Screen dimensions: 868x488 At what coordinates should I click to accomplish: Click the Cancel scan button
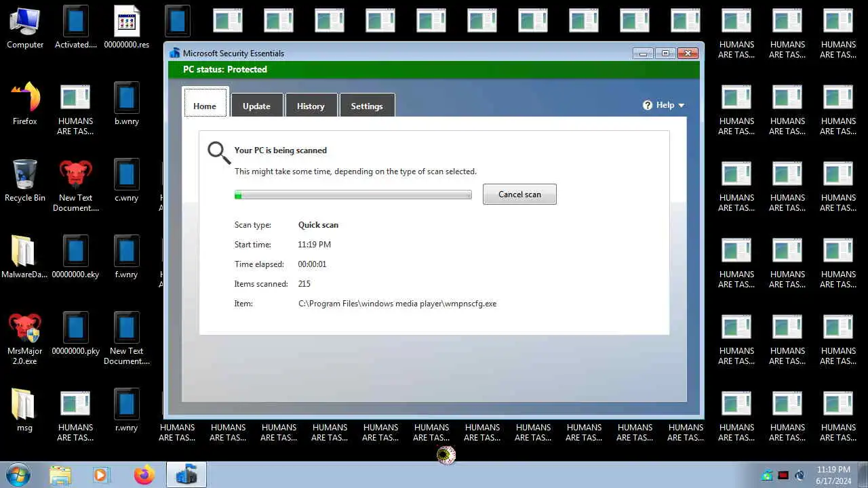point(519,195)
